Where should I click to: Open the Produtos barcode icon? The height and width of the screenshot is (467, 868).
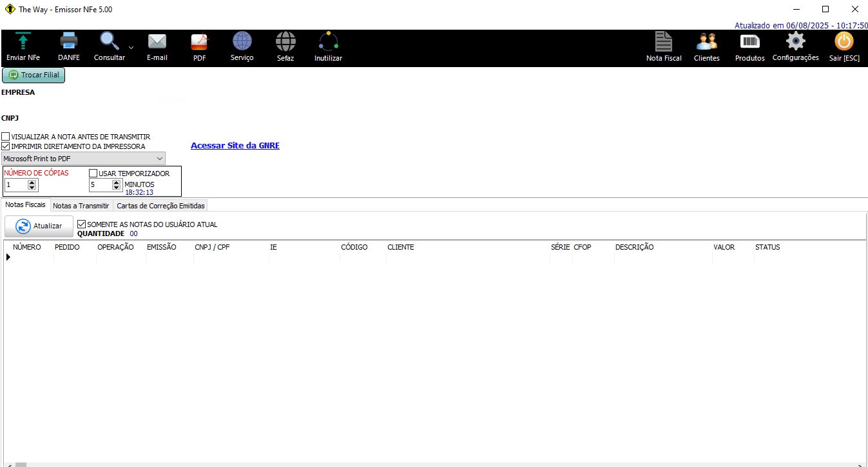tap(749, 43)
